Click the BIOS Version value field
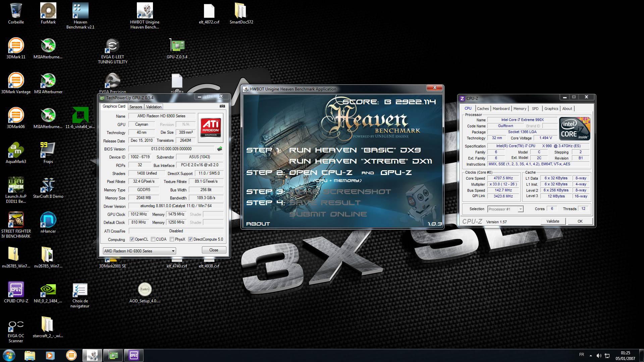 pos(171,149)
